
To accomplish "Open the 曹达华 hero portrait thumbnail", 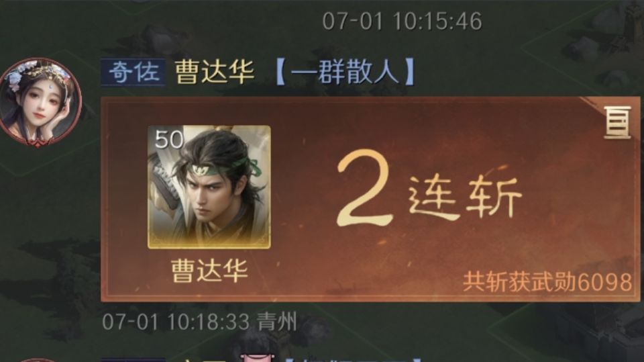I will tap(209, 187).
